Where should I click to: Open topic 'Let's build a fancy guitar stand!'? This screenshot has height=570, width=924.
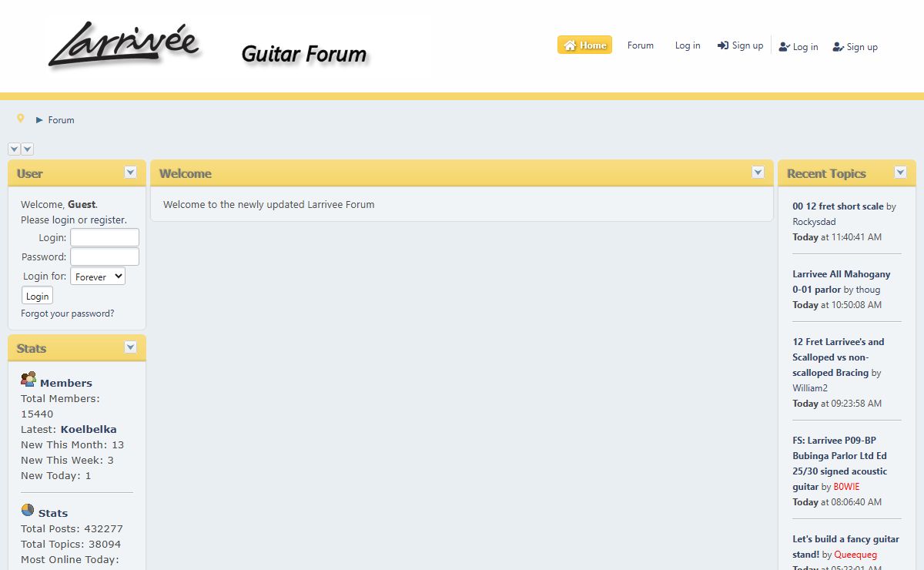pos(845,547)
